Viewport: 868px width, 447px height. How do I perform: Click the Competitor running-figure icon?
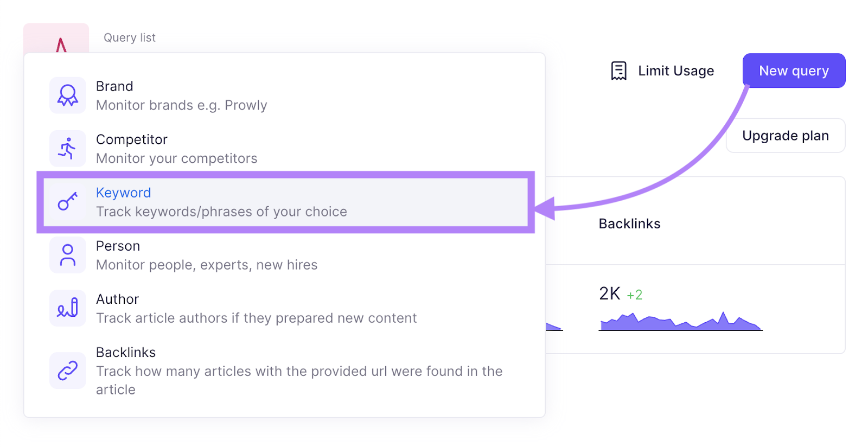[x=67, y=148]
